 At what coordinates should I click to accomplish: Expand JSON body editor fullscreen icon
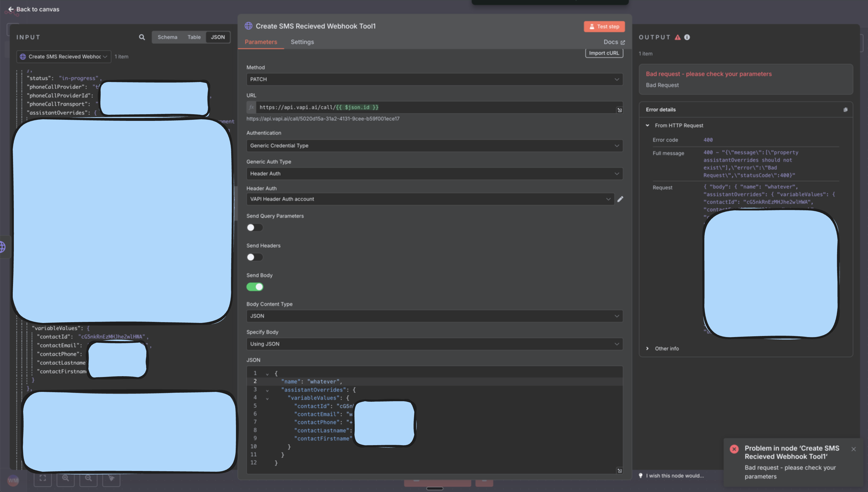[619, 470]
